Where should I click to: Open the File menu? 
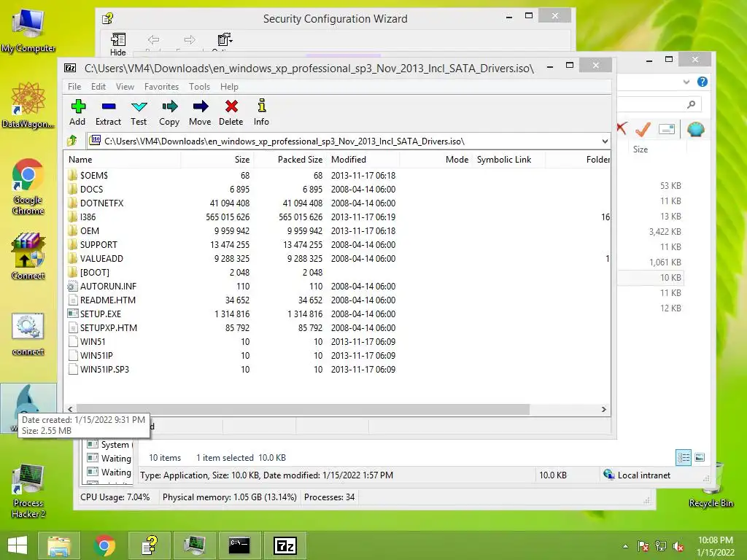point(74,87)
